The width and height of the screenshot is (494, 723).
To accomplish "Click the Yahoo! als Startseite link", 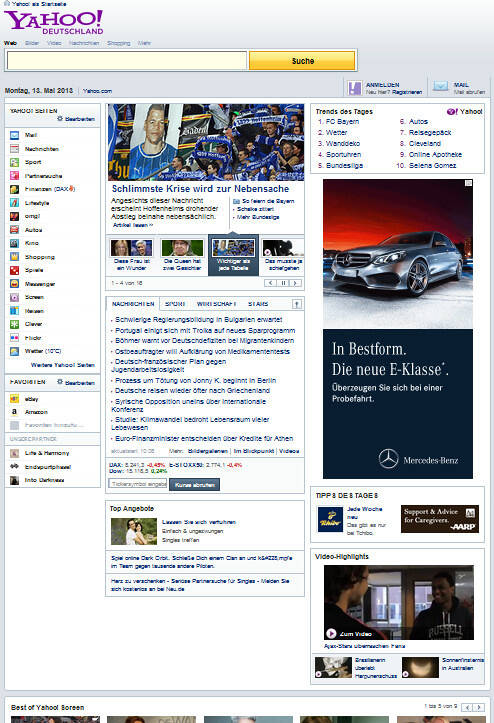I will pos(39,3).
